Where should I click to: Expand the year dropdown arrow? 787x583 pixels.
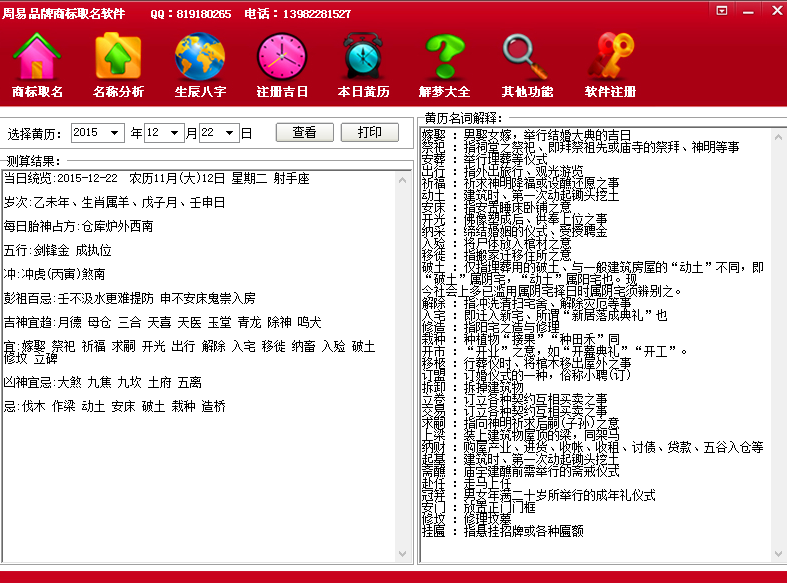tap(120, 133)
